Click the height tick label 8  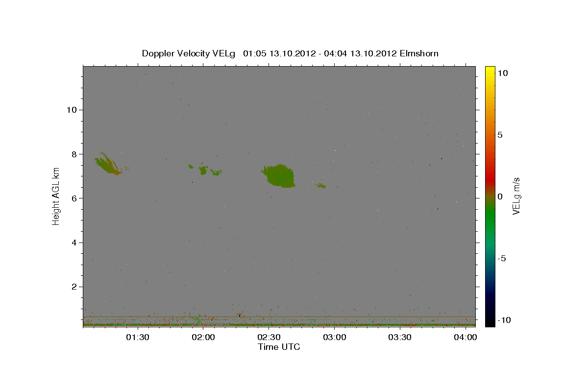point(73,154)
